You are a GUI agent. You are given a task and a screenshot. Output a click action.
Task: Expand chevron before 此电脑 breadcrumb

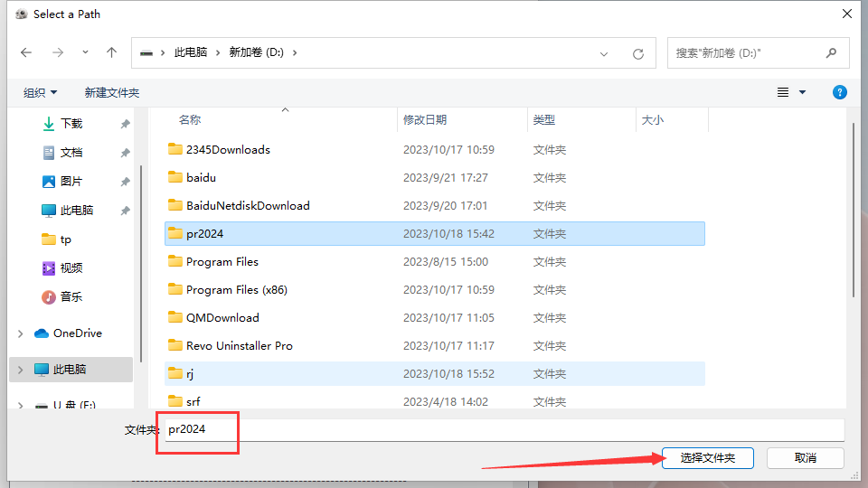[x=163, y=52]
